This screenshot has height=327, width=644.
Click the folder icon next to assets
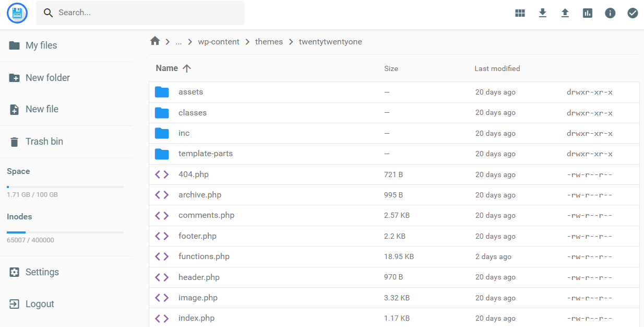click(x=162, y=91)
